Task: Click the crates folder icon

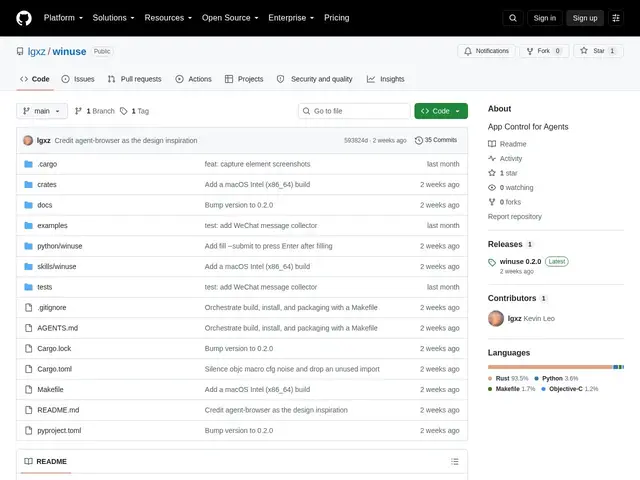Action: pos(28,184)
